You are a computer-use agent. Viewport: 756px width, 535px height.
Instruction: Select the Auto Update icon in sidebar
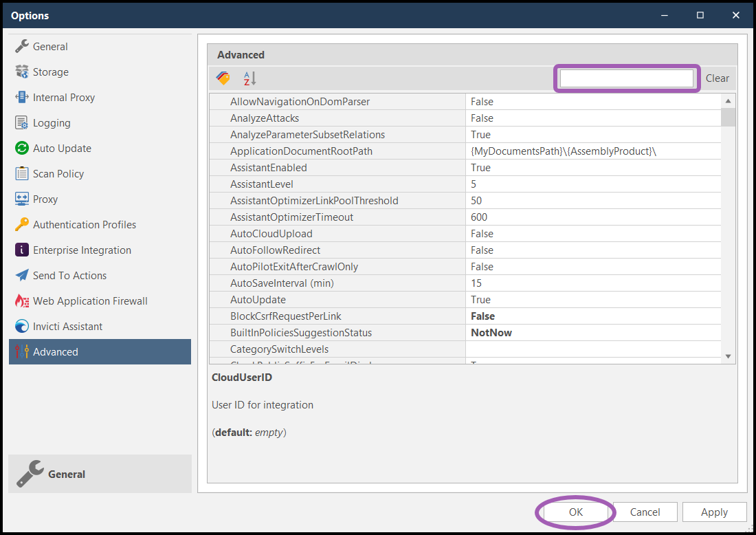point(19,148)
